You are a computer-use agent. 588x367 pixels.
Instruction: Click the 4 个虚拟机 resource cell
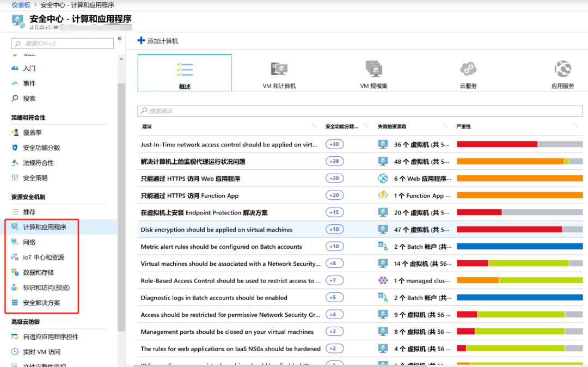click(x=421, y=348)
